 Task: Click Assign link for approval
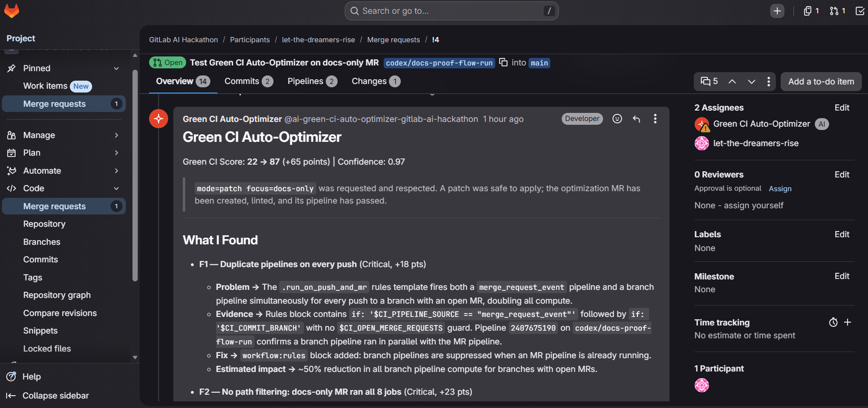pyautogui.click(x=780, y=189)
